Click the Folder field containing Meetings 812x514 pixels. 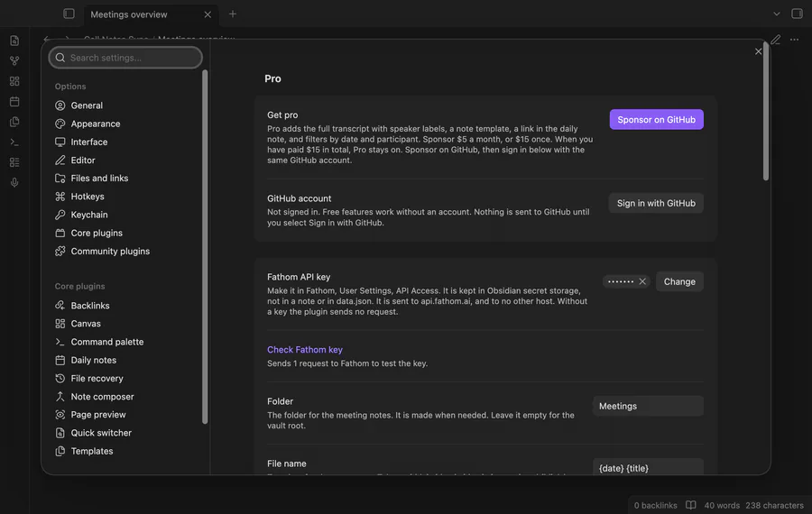648,407
